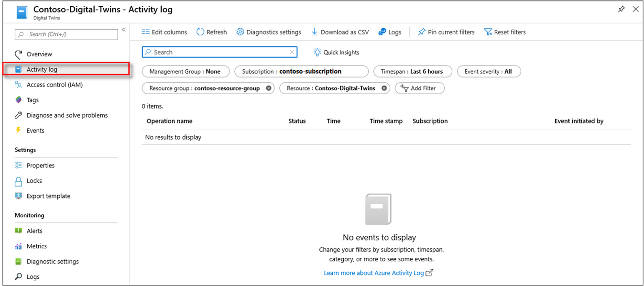Click the Reset filters funnel icon
Screen dimensions: 644x286
click(488, 32)
